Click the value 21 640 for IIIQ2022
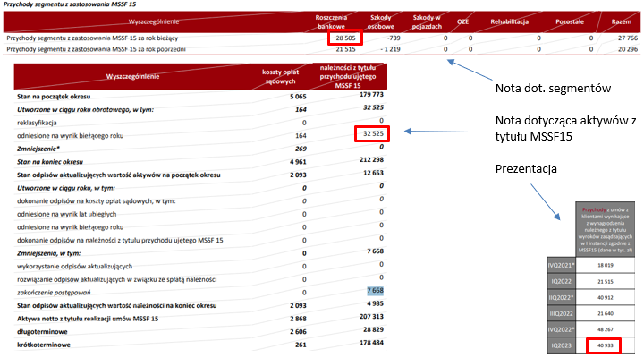Image resolution: width=644 pixels, height=358 pixels. [606, 313]
